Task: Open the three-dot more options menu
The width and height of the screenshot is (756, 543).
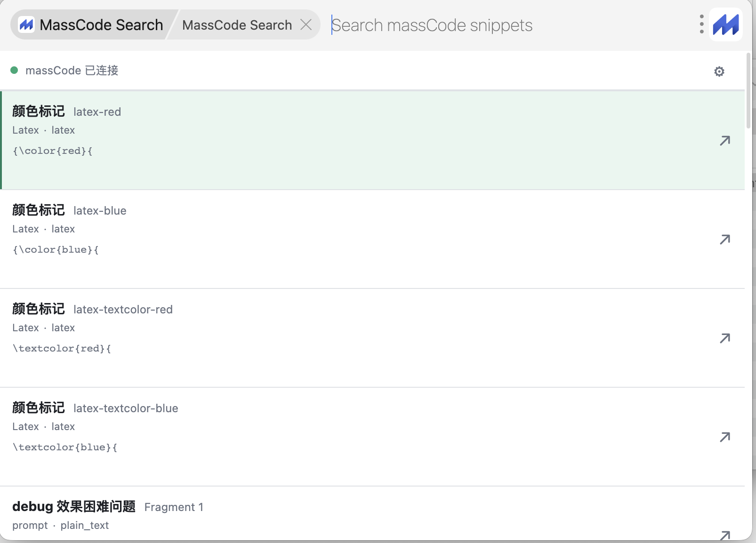Action: pos(701,24)
